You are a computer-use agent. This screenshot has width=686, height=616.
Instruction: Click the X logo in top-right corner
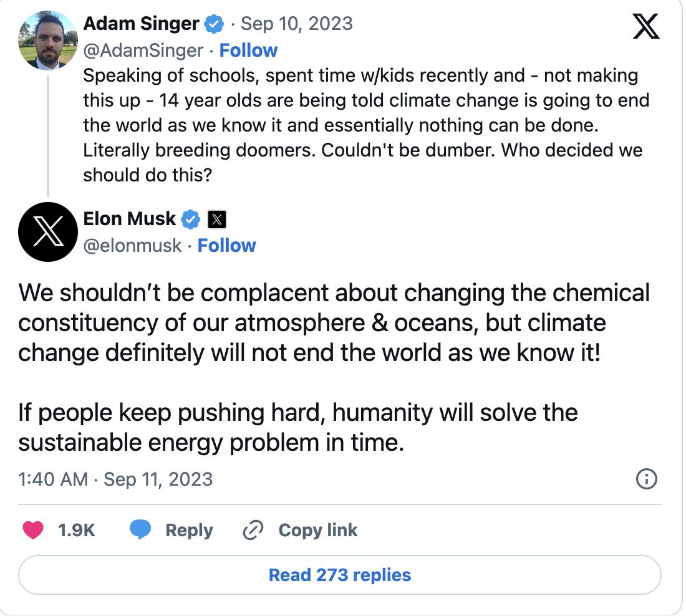pyautogui.click(x=646, y=26)
